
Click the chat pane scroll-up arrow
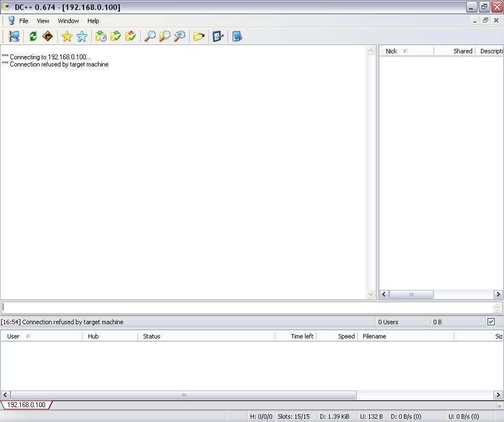pyautogui.click(x=370, y=50)
